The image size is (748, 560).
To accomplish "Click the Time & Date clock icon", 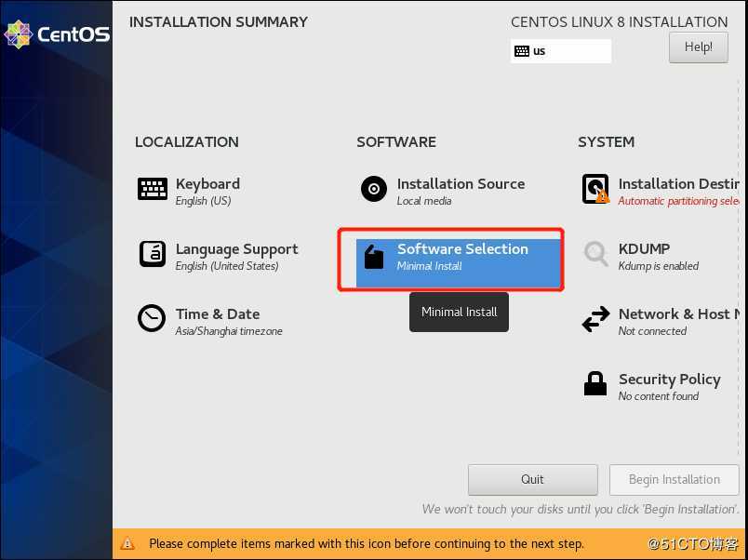I will (x=152, y=318).
